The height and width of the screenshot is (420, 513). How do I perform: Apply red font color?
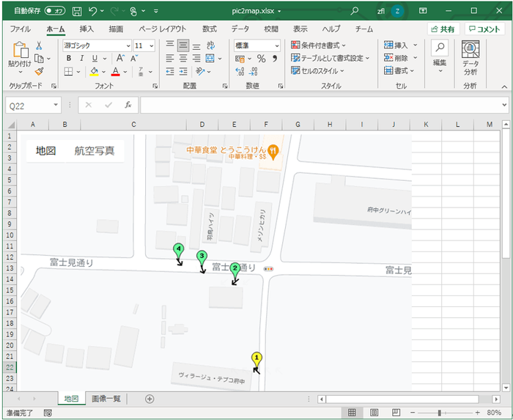[x=116, y=71]
